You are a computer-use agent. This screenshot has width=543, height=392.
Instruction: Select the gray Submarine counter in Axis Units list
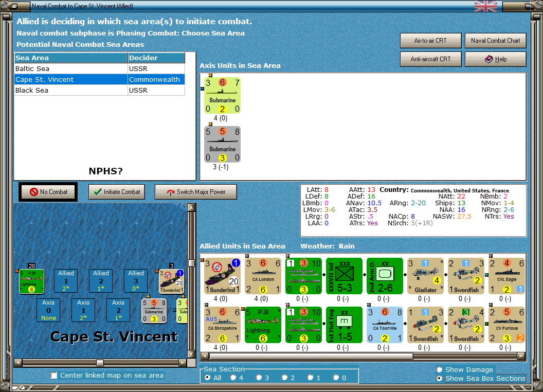pyautogui.click(x=222, y=144)
